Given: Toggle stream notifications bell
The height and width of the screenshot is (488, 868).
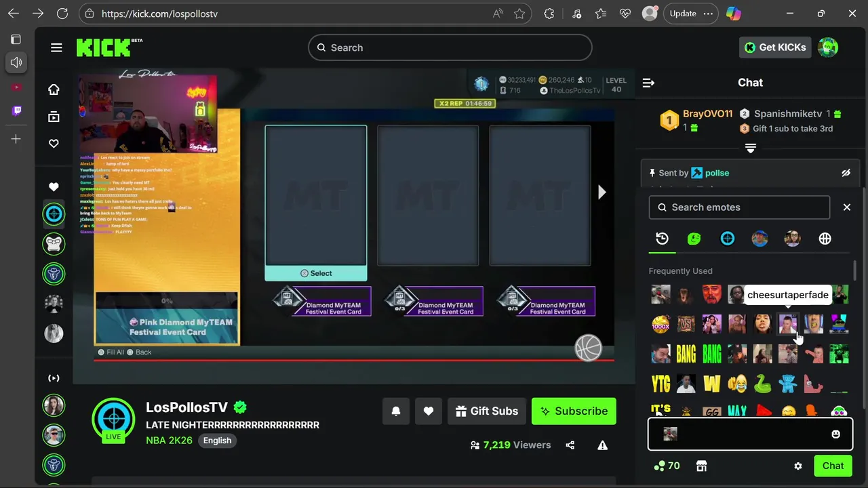Looking at the screenshot, I should pyautogui.click(x=396, y=411).
